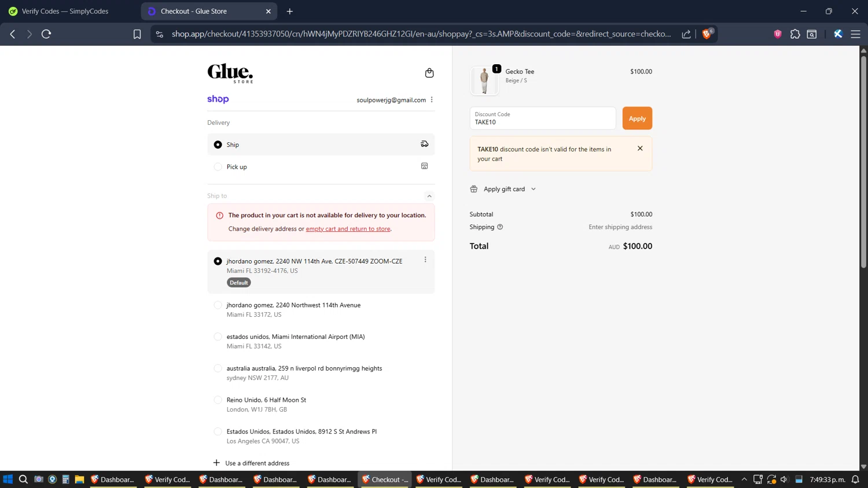Click the shipping info help icon

click(500, 227)
